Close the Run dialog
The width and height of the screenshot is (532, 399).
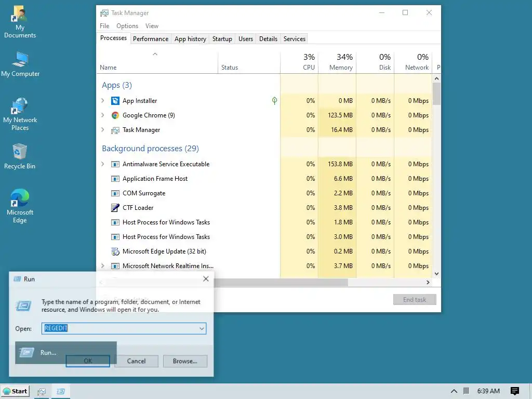(206, 279)
